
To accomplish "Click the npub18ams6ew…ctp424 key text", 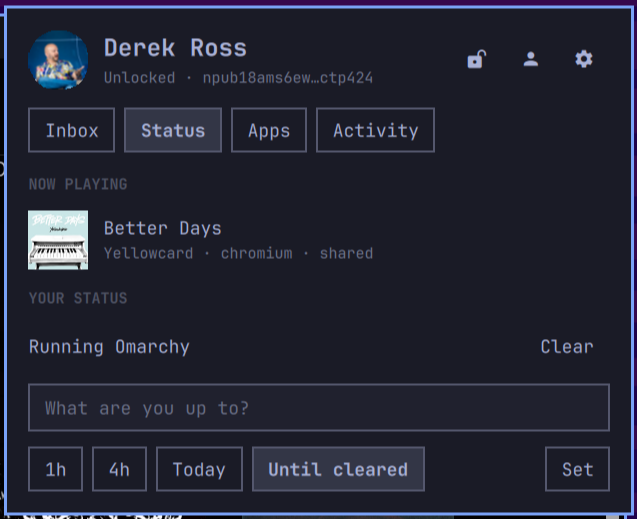I will (x=288, y=78).
